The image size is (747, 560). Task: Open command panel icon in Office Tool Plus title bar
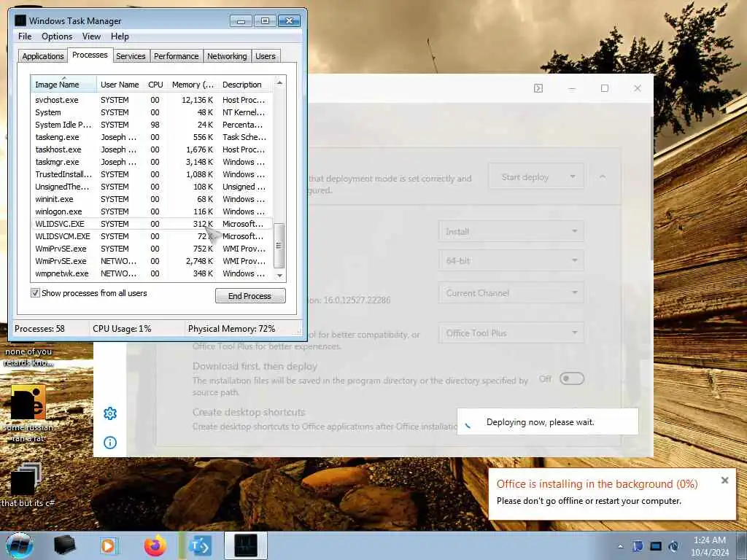click(x=538, y=88)
